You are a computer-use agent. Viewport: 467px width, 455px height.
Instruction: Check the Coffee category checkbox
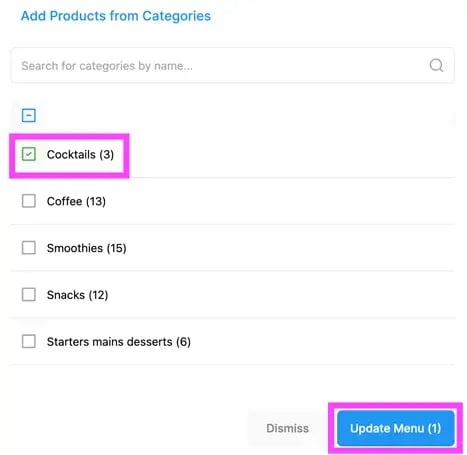click(29, 201)
